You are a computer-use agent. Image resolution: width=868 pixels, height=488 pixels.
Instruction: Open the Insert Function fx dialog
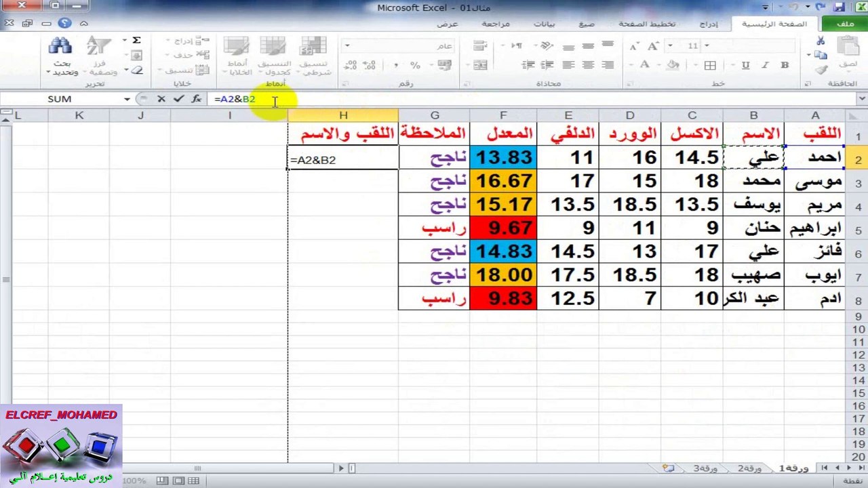(x=196, y=99)
